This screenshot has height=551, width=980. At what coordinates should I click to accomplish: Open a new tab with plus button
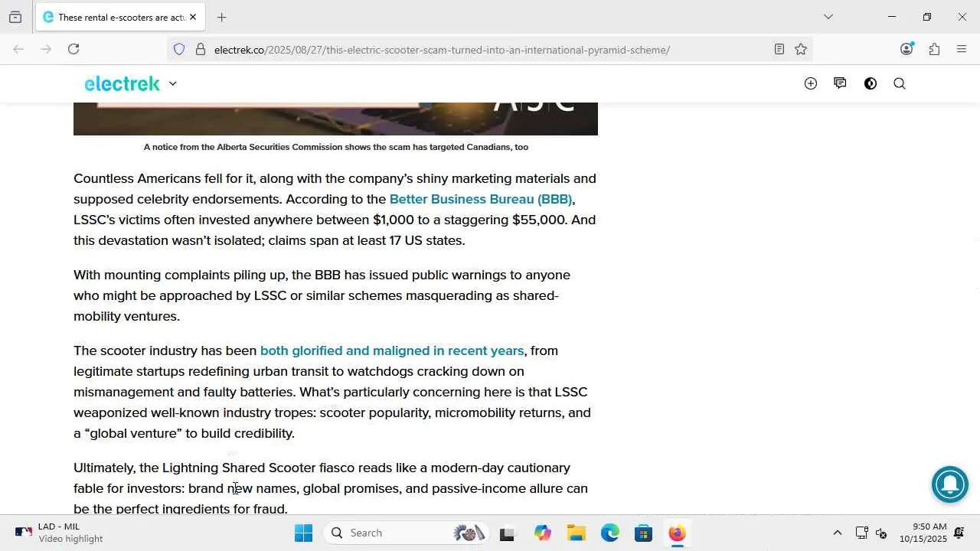click(x=221, y=17)
